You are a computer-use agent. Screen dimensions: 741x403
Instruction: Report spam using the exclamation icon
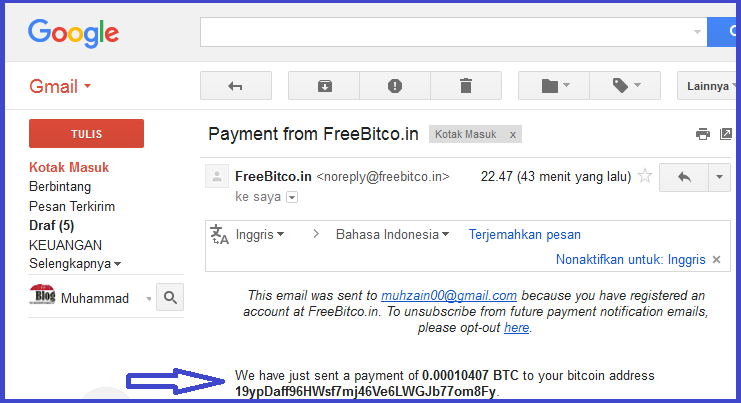click(x=395, y=86)
